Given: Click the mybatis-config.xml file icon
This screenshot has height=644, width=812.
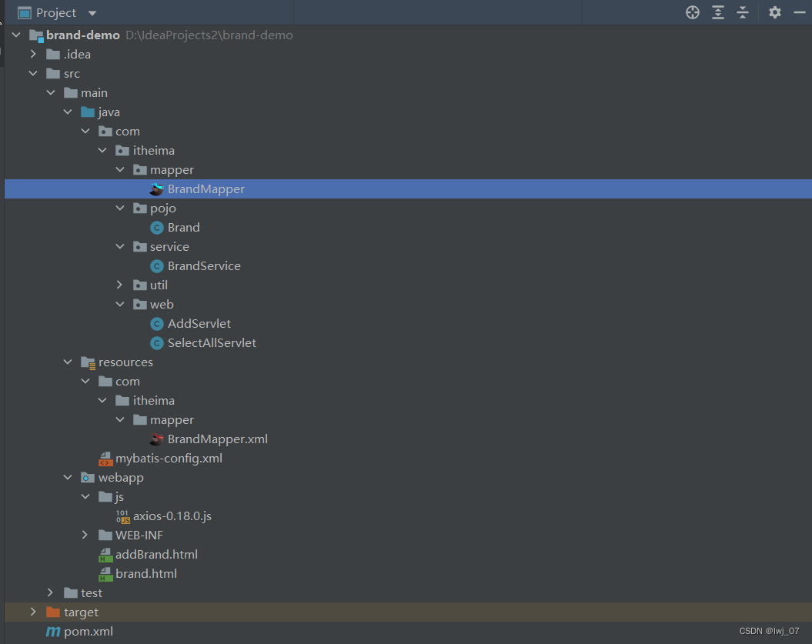Looking at the screenshot, I should (x=105, y=459).
